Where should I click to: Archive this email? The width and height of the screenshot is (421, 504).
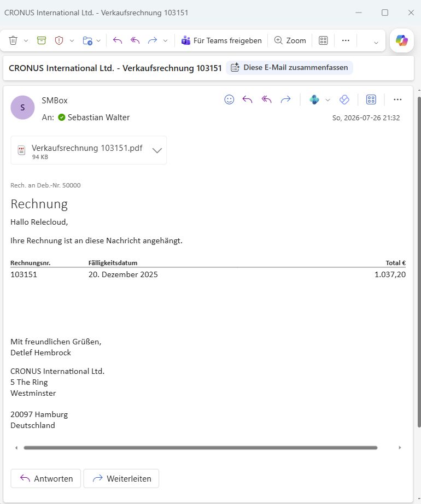[42, 40]
